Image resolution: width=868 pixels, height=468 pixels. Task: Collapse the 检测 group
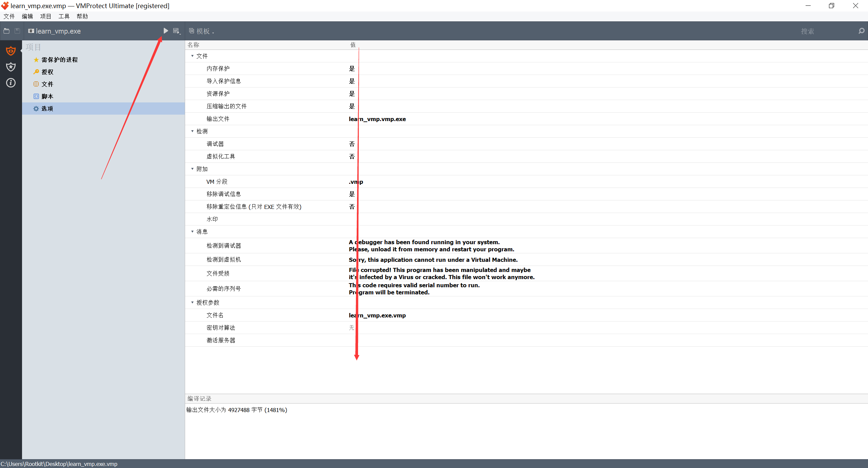[192, 131]
